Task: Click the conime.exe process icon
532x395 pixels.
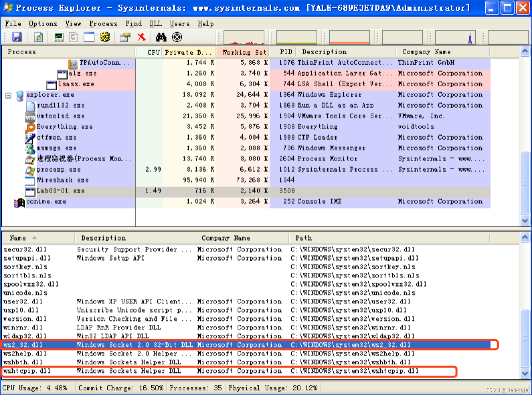Action: click(20, 202)
